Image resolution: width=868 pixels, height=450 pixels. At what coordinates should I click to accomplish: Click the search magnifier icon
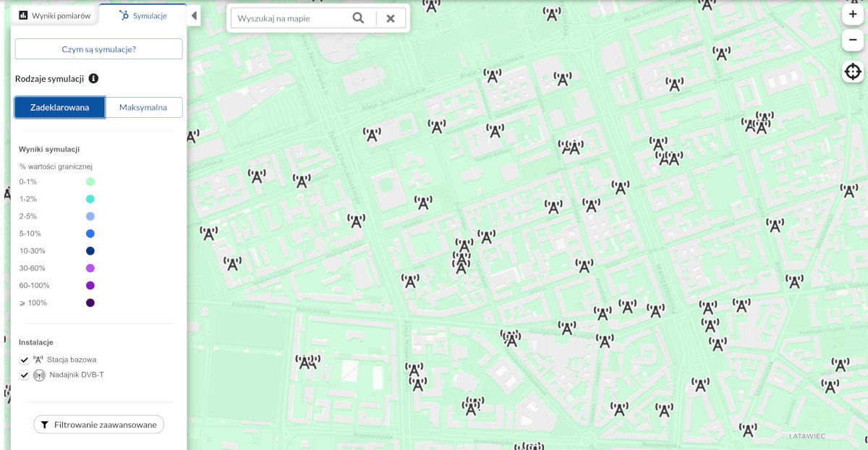coord(358,18)
